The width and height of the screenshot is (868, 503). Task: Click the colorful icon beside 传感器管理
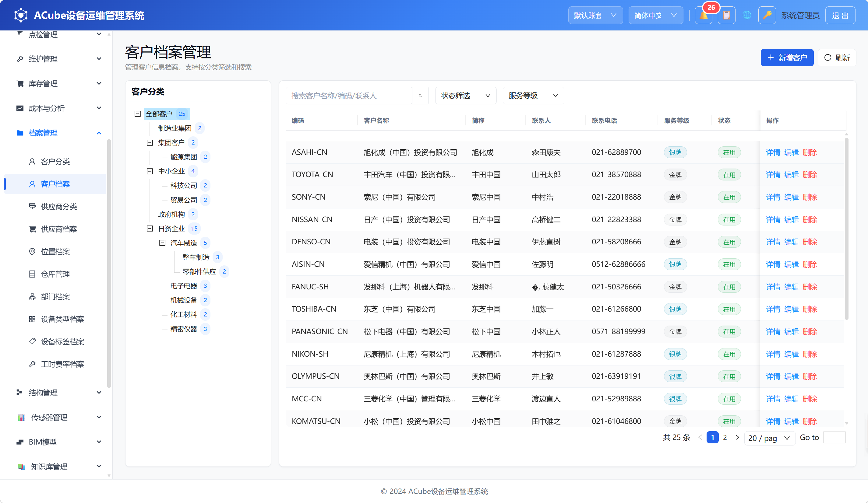point(21,417)
